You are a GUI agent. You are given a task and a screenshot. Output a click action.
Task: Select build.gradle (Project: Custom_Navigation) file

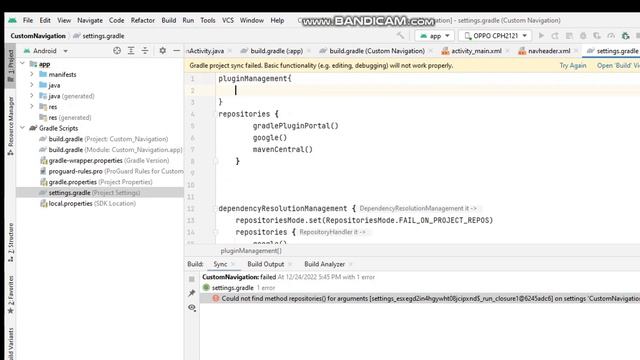(103, 139)
